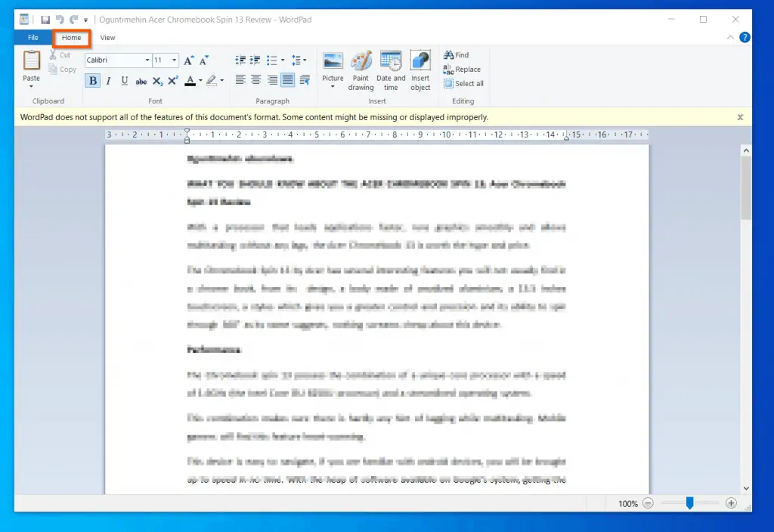The width and height of the screenshot is (774, 532).
Task: Open highlight color dropdown arrow
Action: click(x=222, y=80)
